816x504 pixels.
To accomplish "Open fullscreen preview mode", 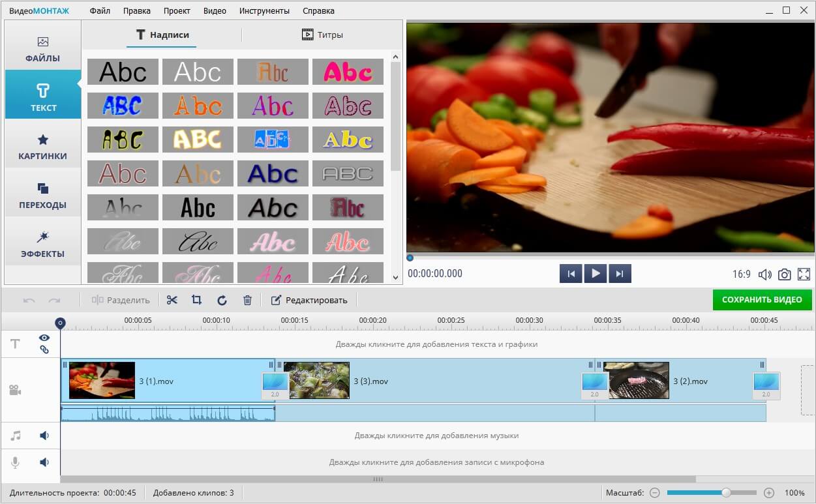I will point(804,274).
